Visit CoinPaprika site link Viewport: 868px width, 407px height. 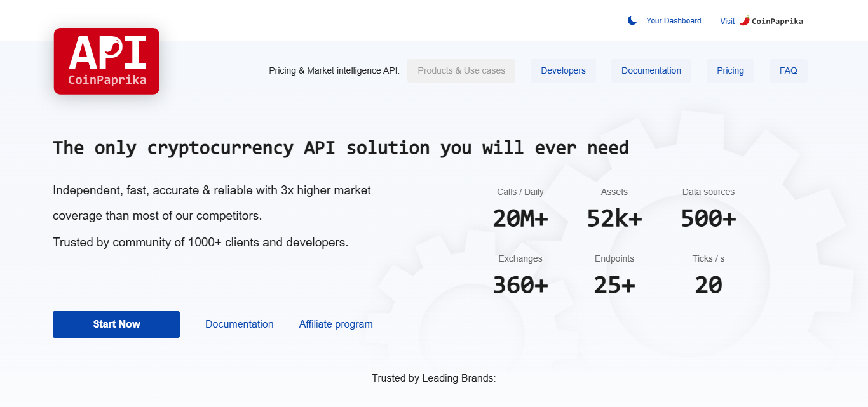coord(761,21)
